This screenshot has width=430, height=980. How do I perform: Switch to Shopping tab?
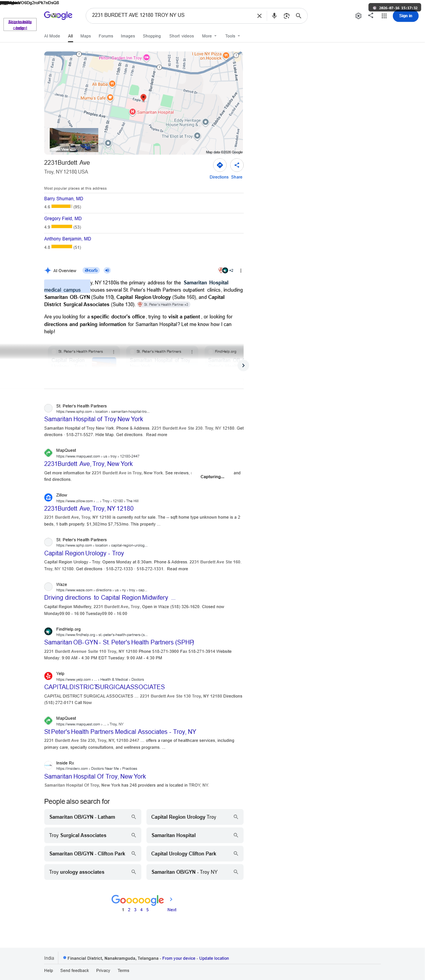[152, 36]
